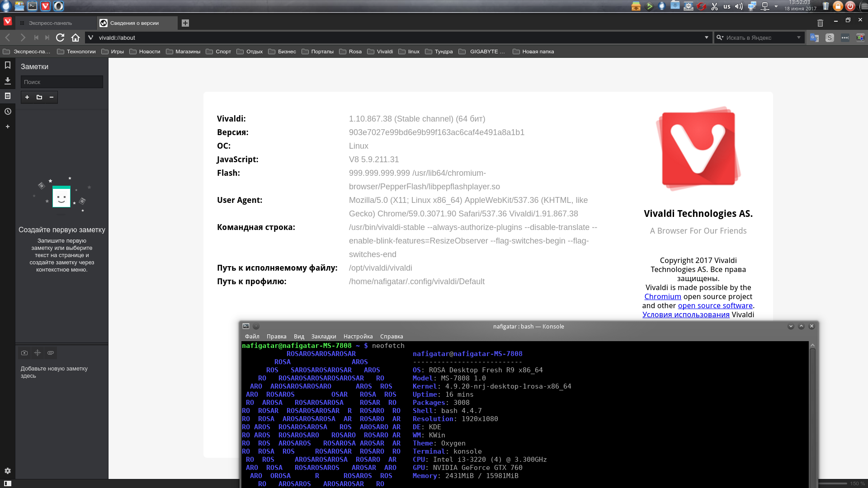This screenshot has width=868, height=488.
Task: Click the notes Поиск search field
Action: [x=62, y=82]
